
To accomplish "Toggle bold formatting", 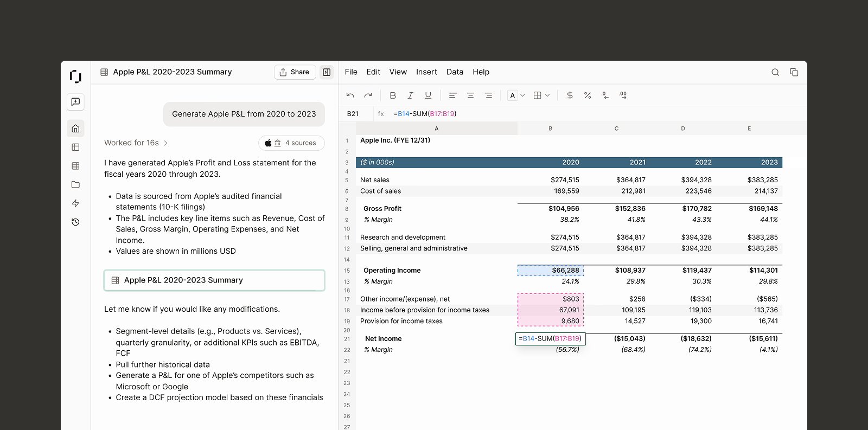I will click(393, 95).
